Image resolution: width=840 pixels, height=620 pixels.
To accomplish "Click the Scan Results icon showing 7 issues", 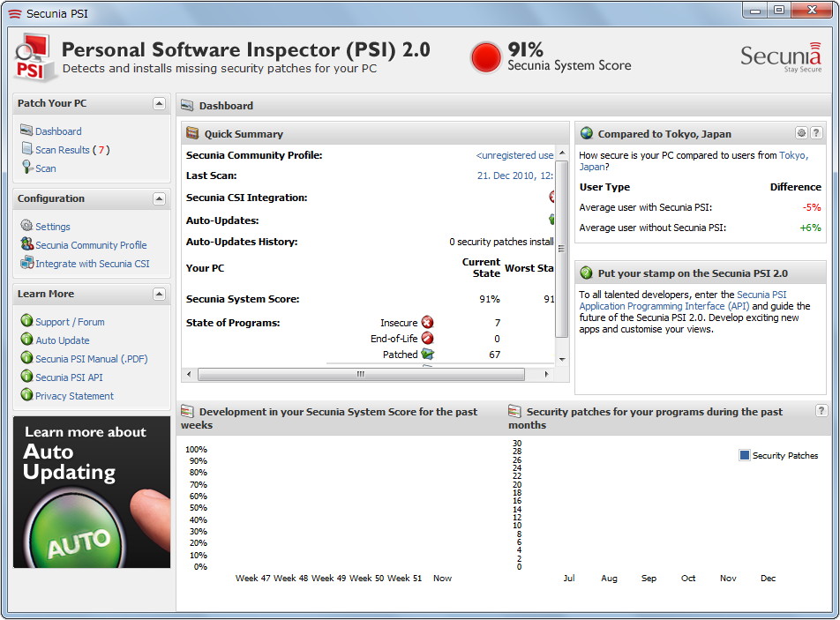I will click(26, 146).
